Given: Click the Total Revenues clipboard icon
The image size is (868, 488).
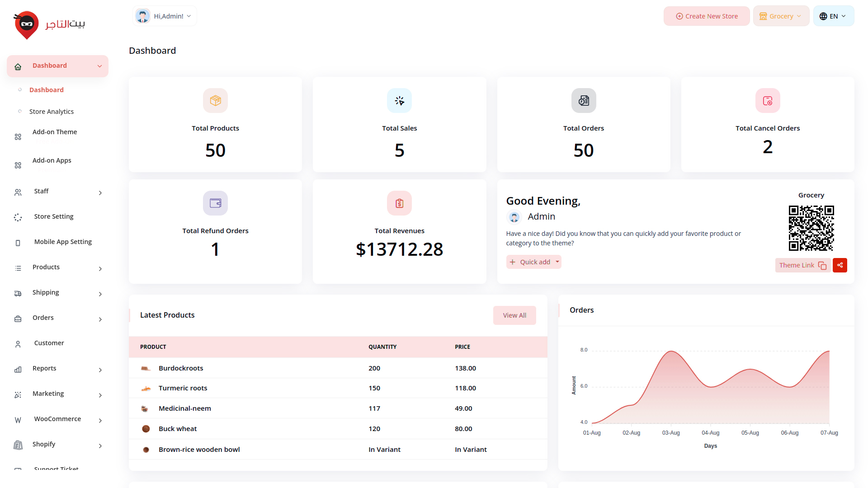Looking at the screenshot, I should pyautogui.click(x=399, y=203).
